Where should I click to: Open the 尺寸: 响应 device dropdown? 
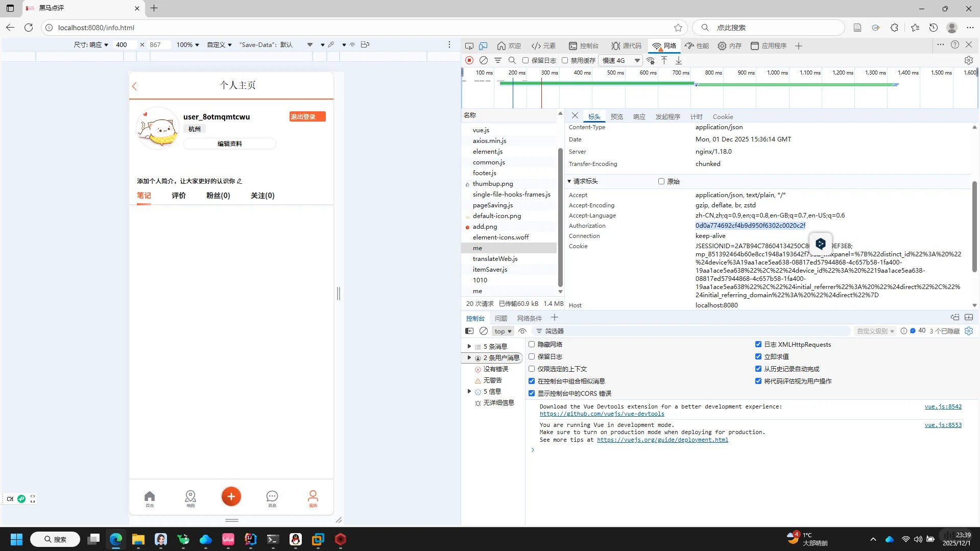[91, 45]
